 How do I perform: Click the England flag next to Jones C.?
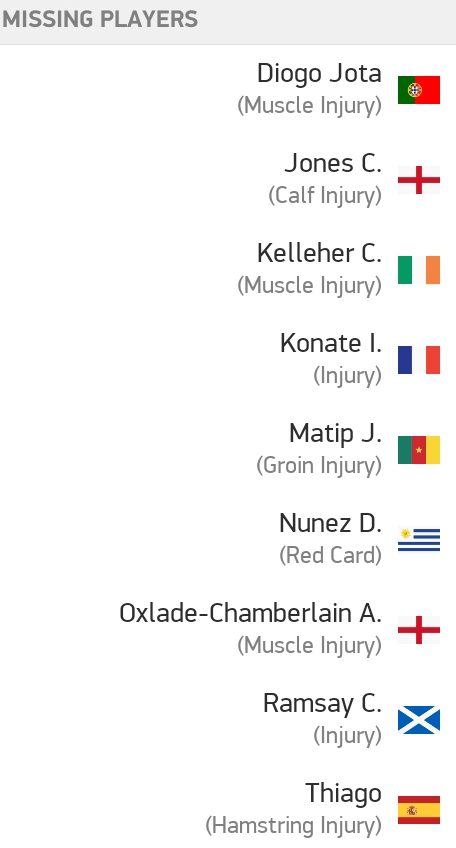point(419,180)
